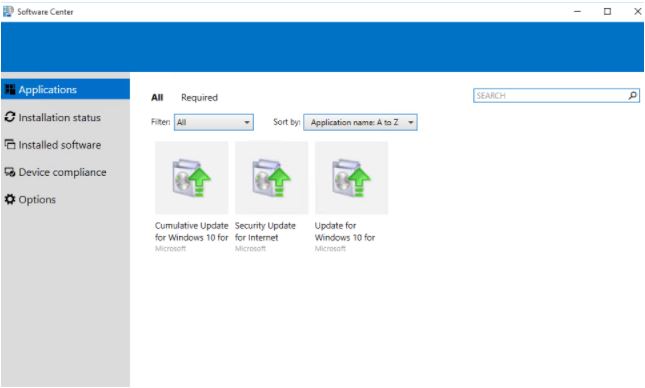Viewport: 645px width, 388px height.
Task: Open the Cumulative Update for Windows 10 tile
Action: tap(192, 177)
